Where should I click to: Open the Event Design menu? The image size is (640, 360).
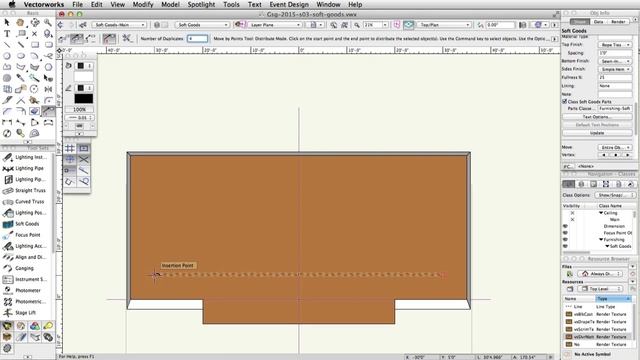[x=289, y=4]
